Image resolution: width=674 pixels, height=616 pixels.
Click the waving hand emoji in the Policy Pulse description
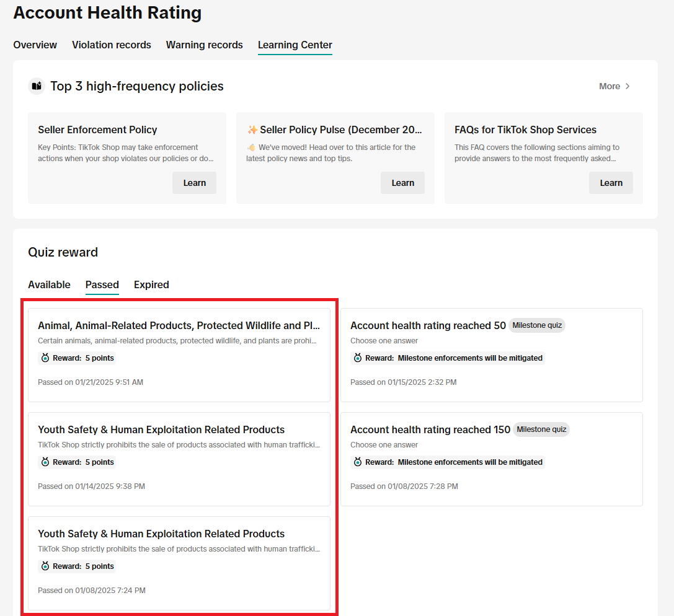[x=251, y=147]
